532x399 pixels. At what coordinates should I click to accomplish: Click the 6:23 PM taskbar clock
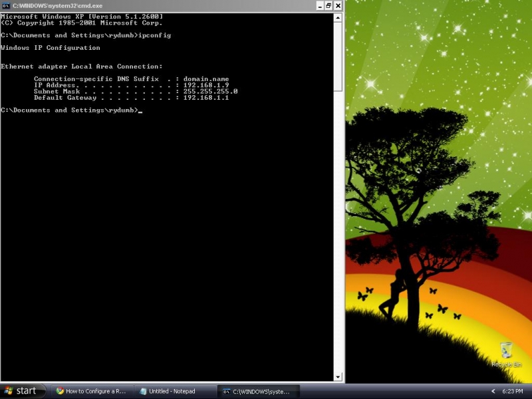pyautogui.click(x=513, y=391)
